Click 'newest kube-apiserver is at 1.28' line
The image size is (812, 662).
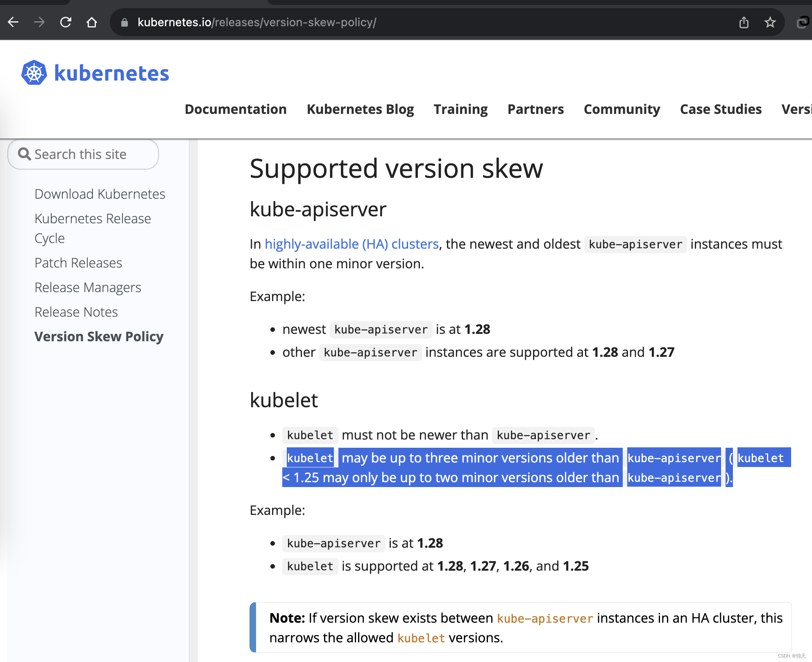386,329
